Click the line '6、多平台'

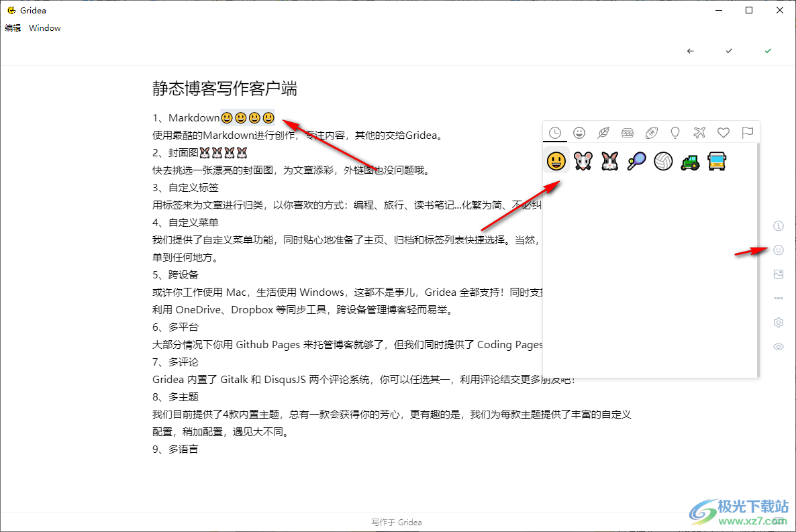click(175, 327)
